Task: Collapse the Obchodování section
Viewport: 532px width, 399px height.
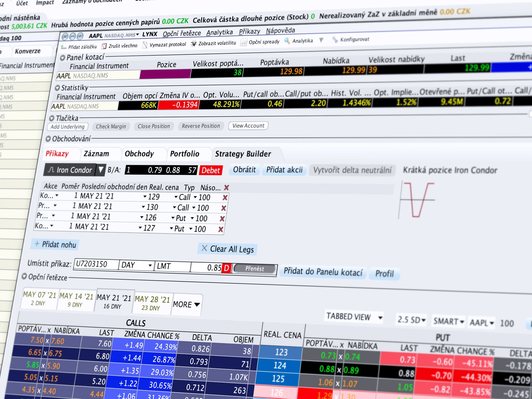Action: pyautogui.click(x=48, y=139)
